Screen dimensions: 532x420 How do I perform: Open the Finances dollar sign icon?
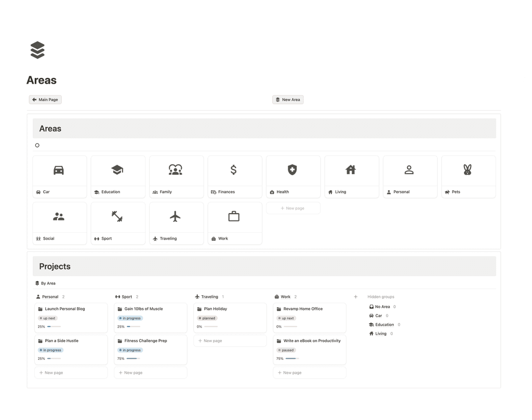point(233,169)
